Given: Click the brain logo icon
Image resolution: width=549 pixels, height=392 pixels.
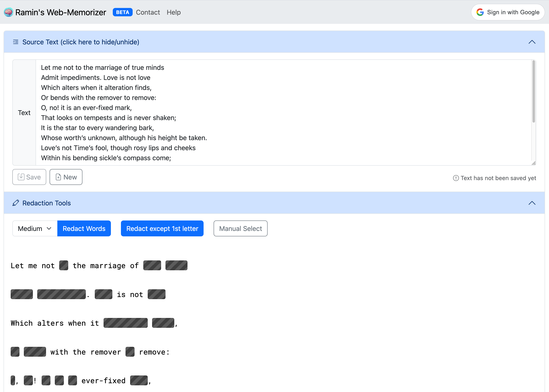Looking at the screenshot, I should coord(8,12).
